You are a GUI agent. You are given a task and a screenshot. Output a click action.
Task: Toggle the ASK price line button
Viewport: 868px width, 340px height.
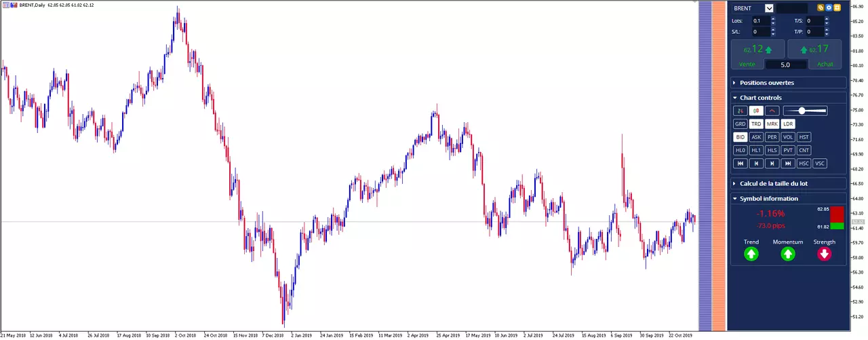click(755, 137)
